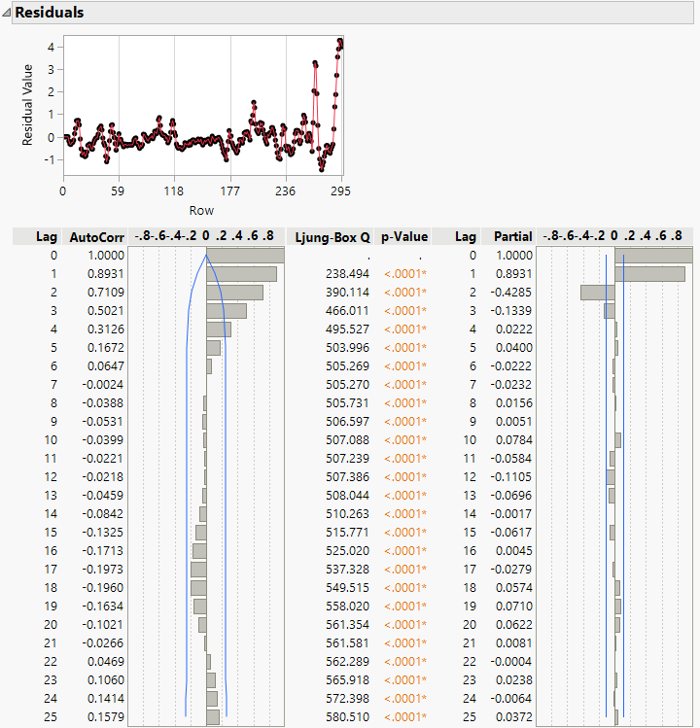Click the AutoCorr column header
Viewport: 700px width, 728px height.
click(90, 236)
